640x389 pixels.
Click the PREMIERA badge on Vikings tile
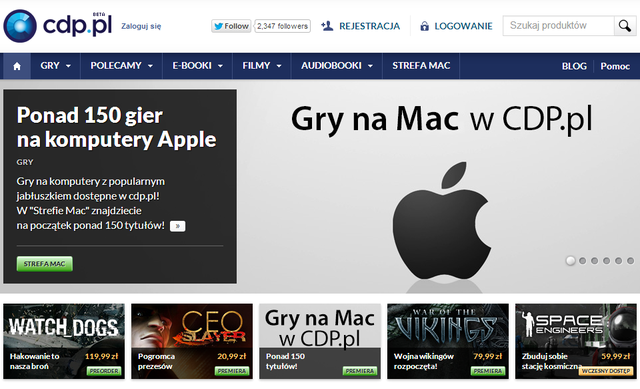click(x=488, y=371)
